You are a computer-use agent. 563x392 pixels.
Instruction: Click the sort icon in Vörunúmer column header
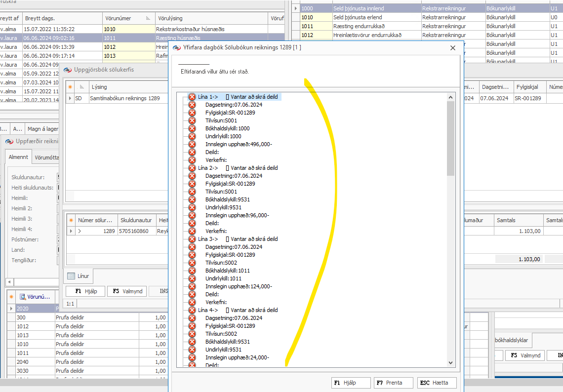point(148,18)
